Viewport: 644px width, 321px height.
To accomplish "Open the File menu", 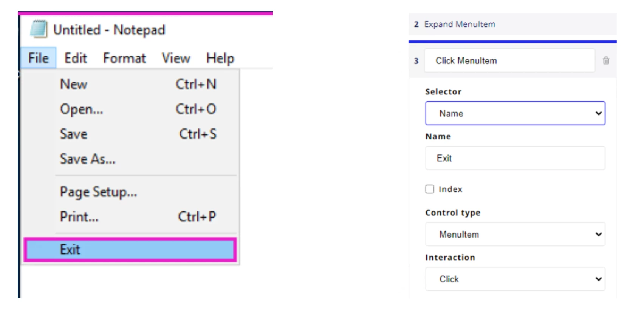I will tap(39, 58).
